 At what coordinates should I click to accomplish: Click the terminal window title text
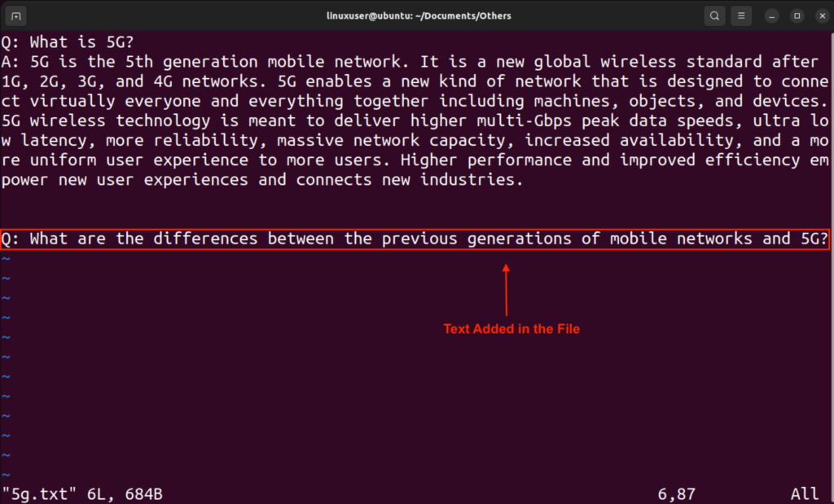(x=418, y=15)
